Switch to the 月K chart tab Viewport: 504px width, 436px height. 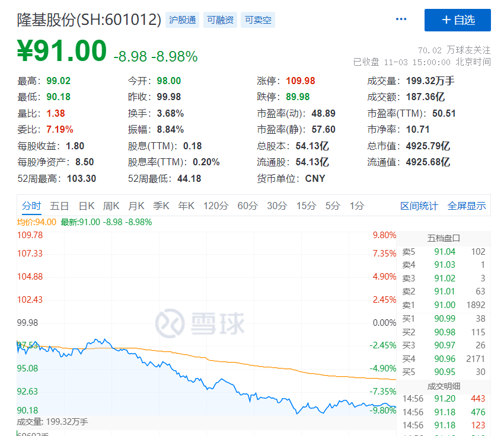[x=136, y=206]
